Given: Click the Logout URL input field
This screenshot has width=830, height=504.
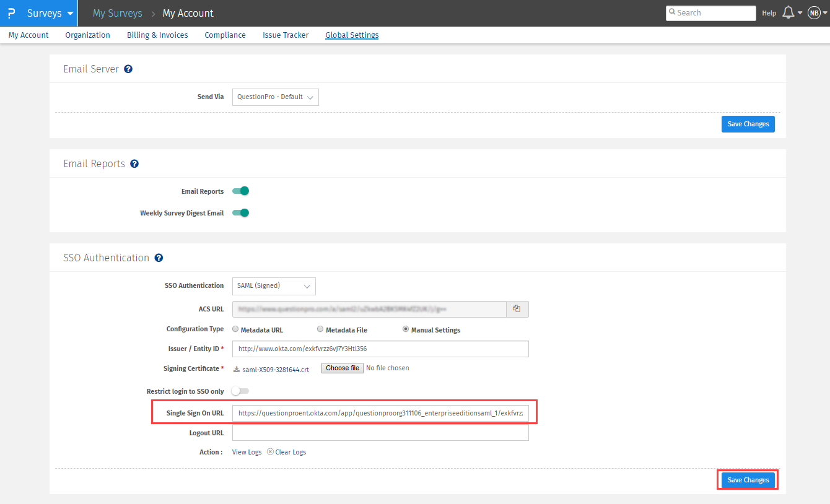Looking at the screenshot, I should pyautogui.click(x=380, y=432).
